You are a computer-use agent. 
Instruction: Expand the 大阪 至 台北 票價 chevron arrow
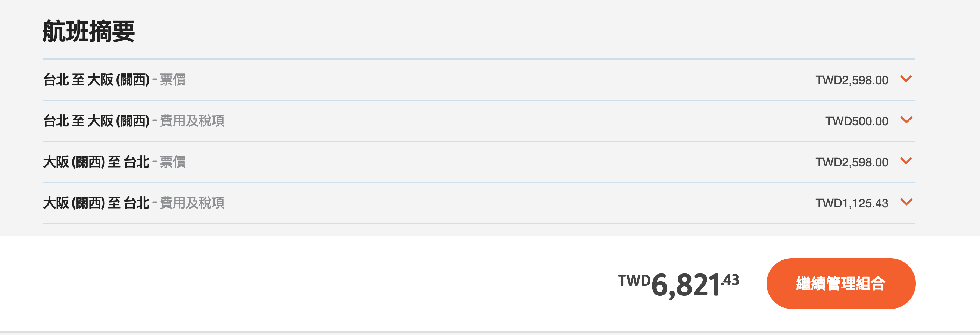coord(906,161)
